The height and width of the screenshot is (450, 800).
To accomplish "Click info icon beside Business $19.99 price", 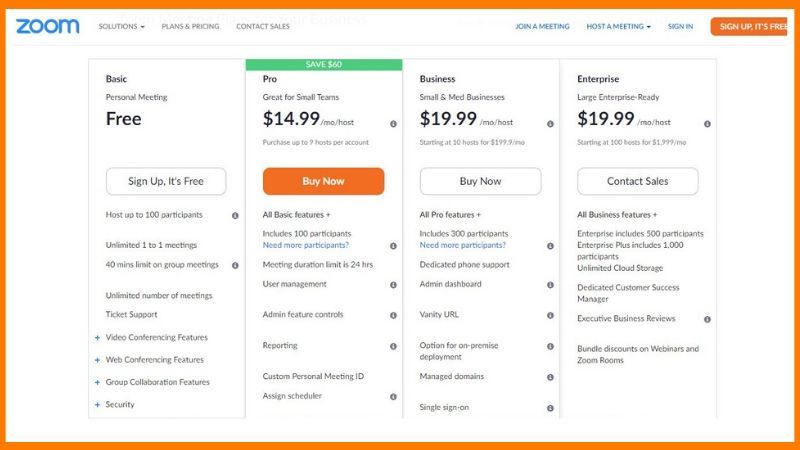I will (550, 124).
